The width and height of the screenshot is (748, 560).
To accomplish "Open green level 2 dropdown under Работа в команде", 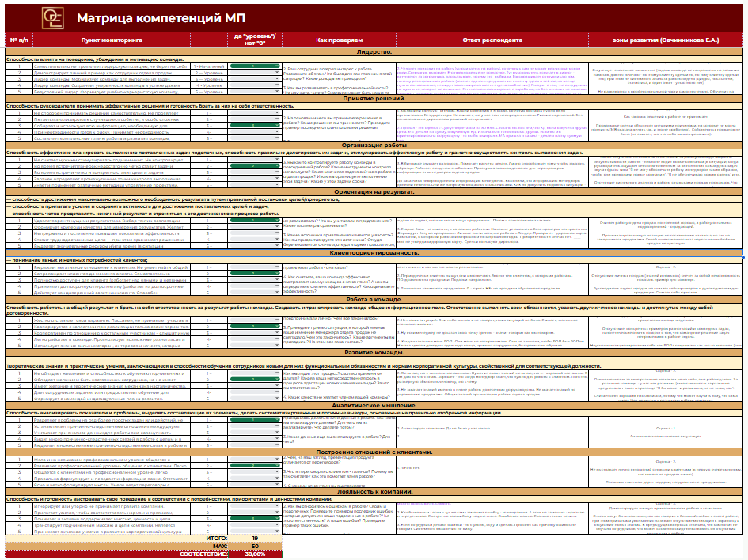I will [255, 327].
